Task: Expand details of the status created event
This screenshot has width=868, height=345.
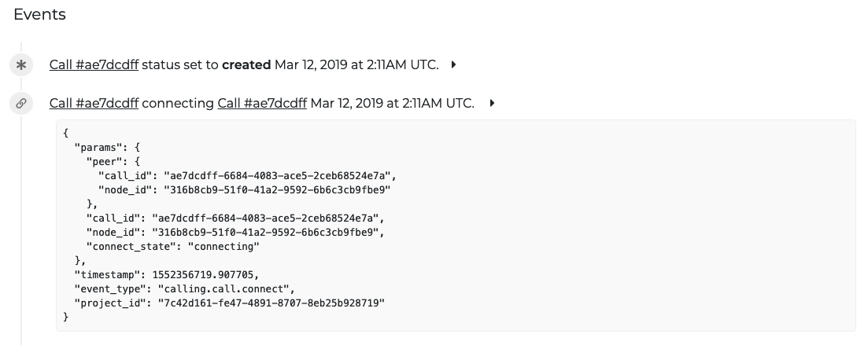Action: coord(453,64)
